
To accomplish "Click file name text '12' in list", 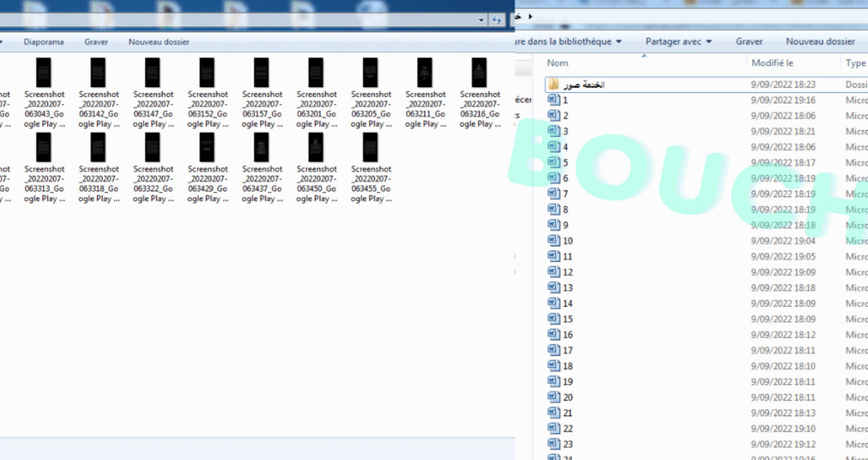I will [x=568, y=273].
